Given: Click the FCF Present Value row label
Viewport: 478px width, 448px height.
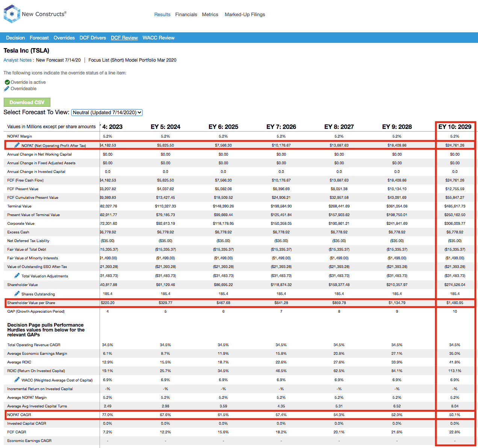Looking at the screenshot, I should [x=23, y=189].
